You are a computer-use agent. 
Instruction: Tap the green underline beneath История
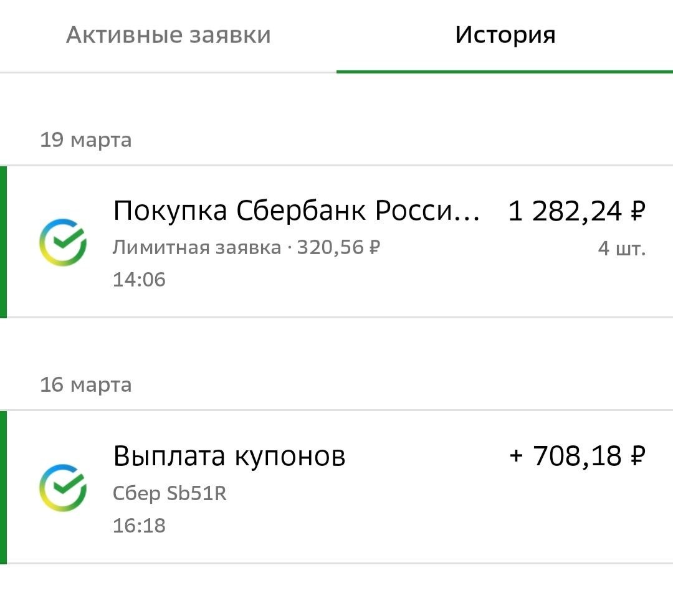pos(505,71)
